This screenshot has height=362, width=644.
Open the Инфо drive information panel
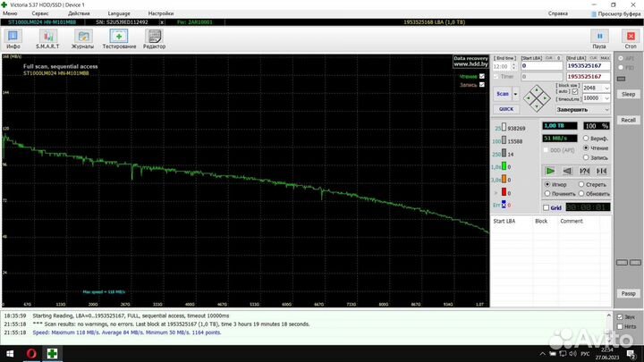(x=13, y=38)
